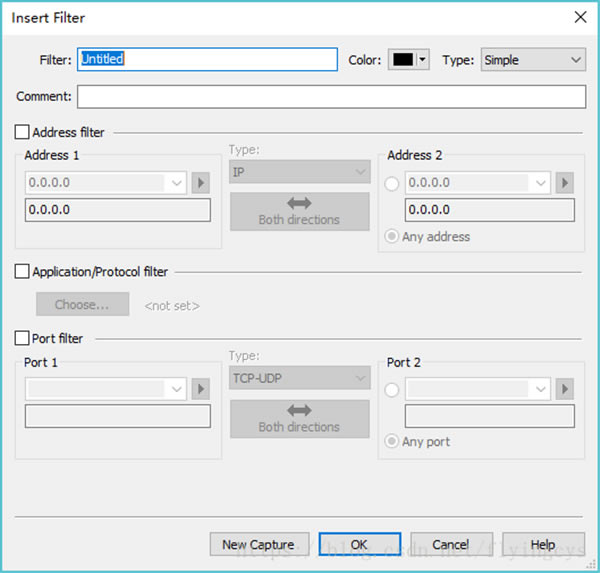Expand the TCP-UDP port type dropdown
Screen dimensions: 600x573
(x=299, y=379)
